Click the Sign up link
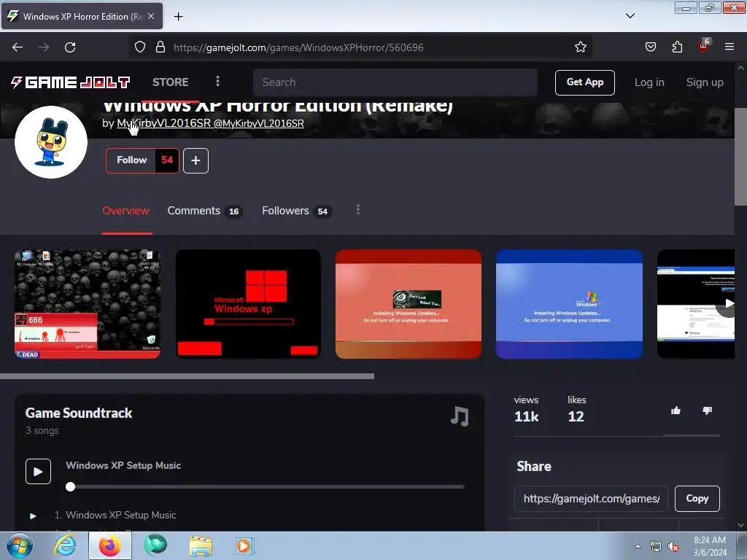747x560 pixels. click(x=705, y=82)
